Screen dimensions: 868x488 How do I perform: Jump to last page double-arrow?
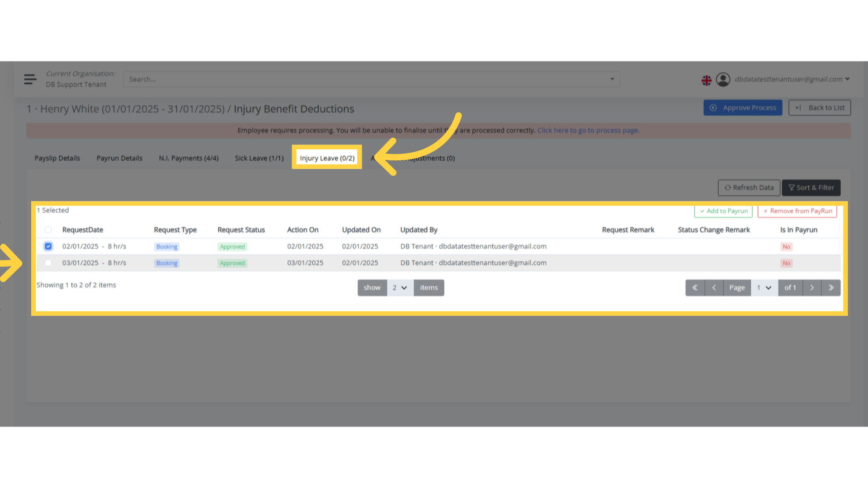(831, 288)
